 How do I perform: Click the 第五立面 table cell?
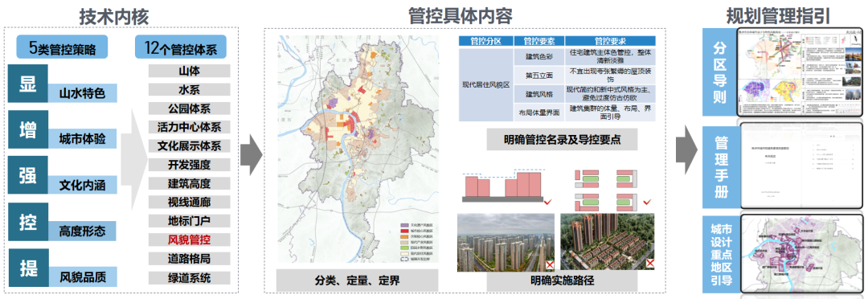538,76
